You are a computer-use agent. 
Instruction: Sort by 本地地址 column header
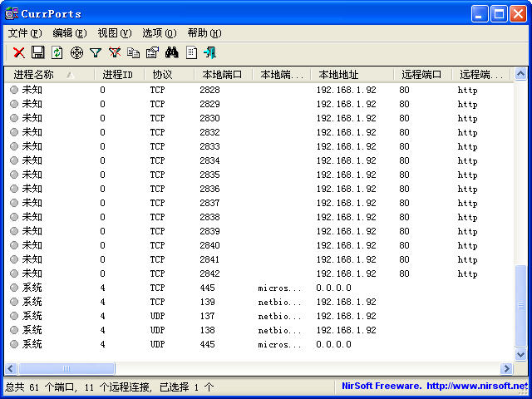click(x=352, y=74)
